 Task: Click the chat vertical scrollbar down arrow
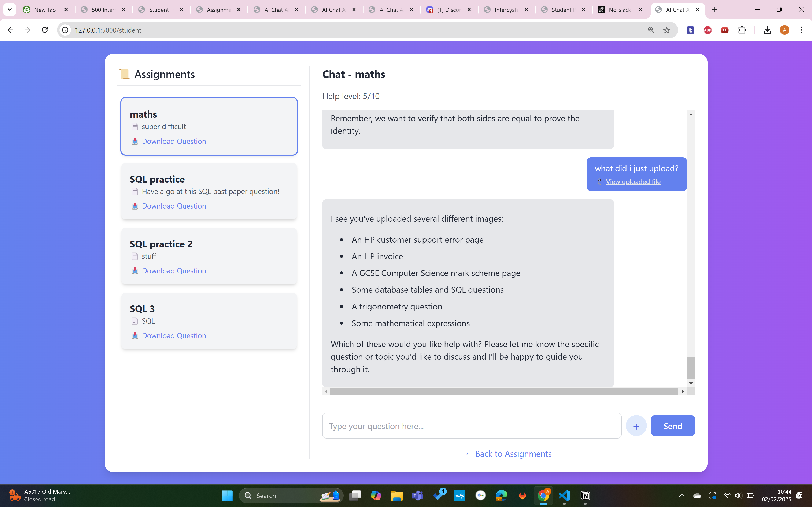click(691, 383)
